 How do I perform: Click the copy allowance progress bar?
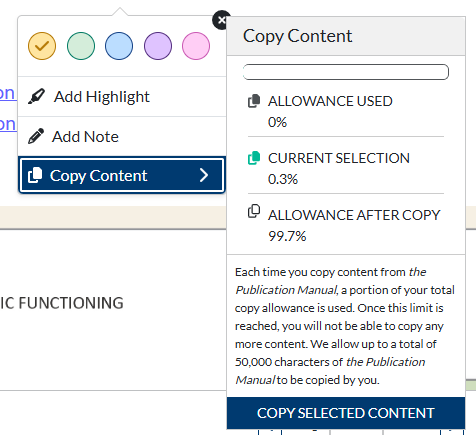coord(346,72)
